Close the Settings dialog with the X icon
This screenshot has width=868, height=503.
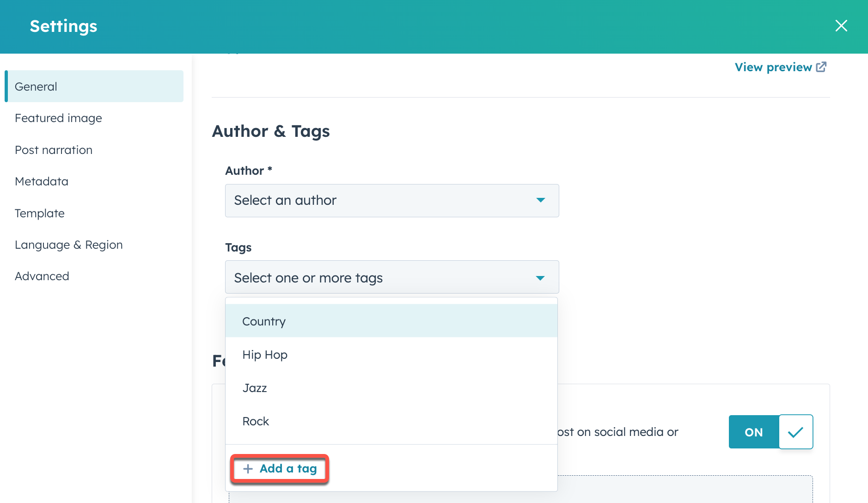click(x=841, y=26)
